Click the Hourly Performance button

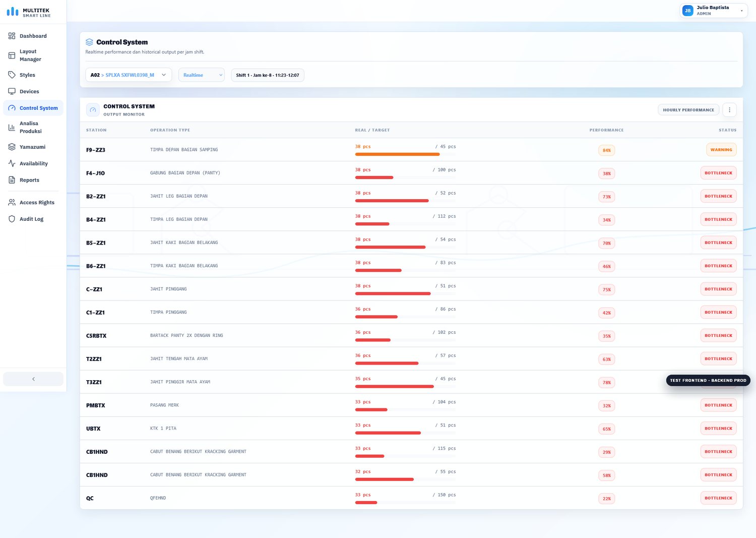coord(688,110)
